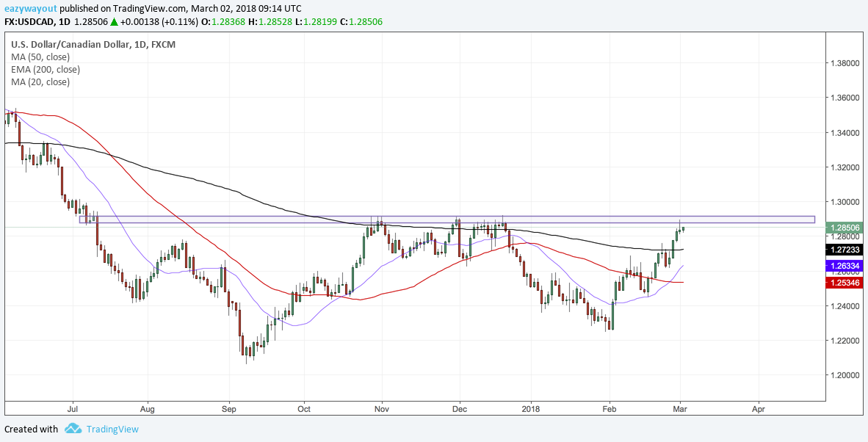Click the 1.30000 price axis label
Screen dimensions: 868x442
pyautogui.click(x=845, y=202)
